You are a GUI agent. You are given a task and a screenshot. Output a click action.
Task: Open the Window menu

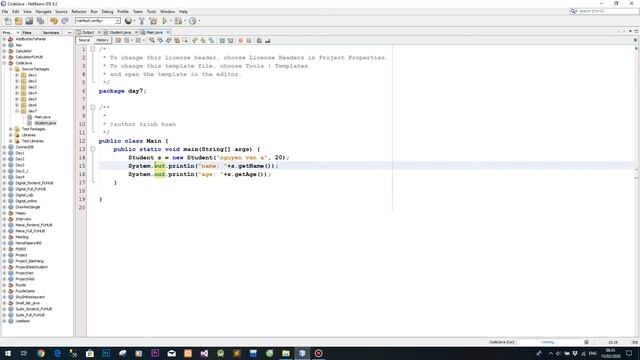tap(167, 11)
